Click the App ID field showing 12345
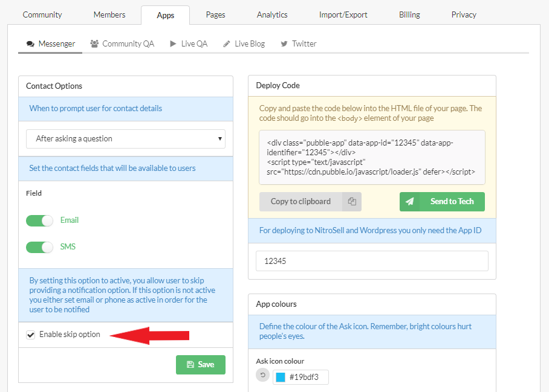This screenshot has height=392, width=549. [372, 262]
